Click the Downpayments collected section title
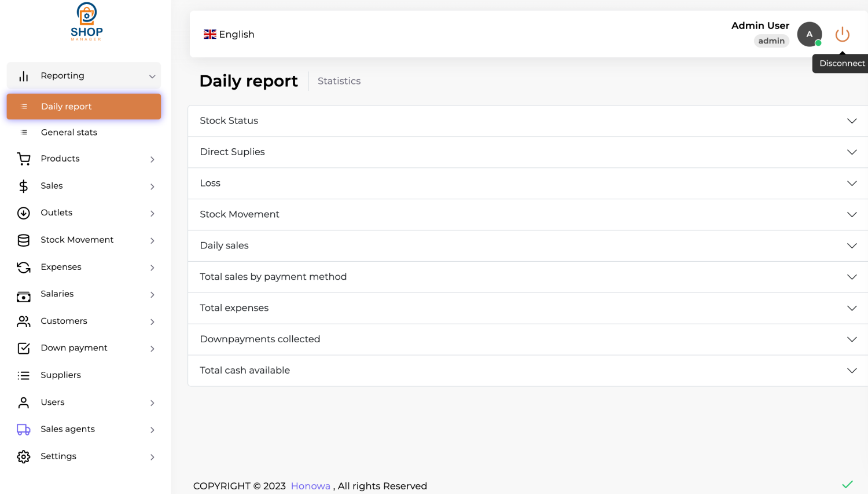This screenshot has width=868, height=494. pyautogui.click(x=260, y=339)
